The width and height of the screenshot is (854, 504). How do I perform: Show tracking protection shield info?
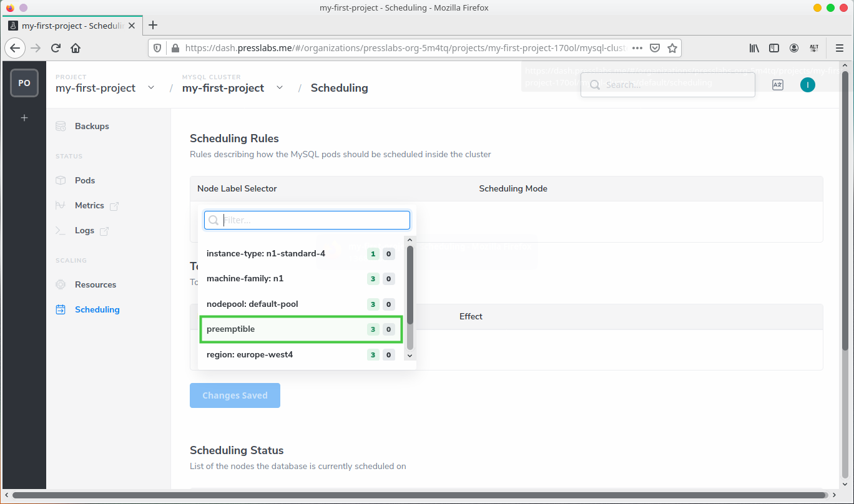pos(157,48)
